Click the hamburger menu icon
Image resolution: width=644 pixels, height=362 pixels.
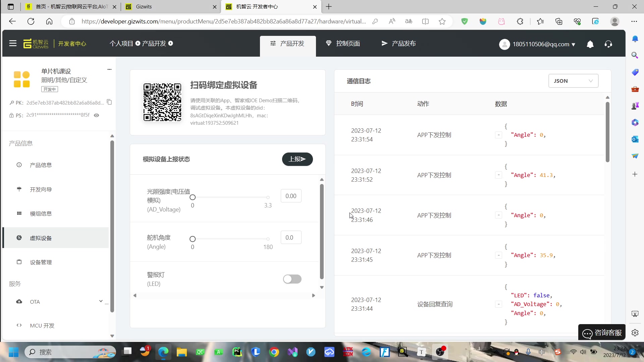(x=13, y=44)
